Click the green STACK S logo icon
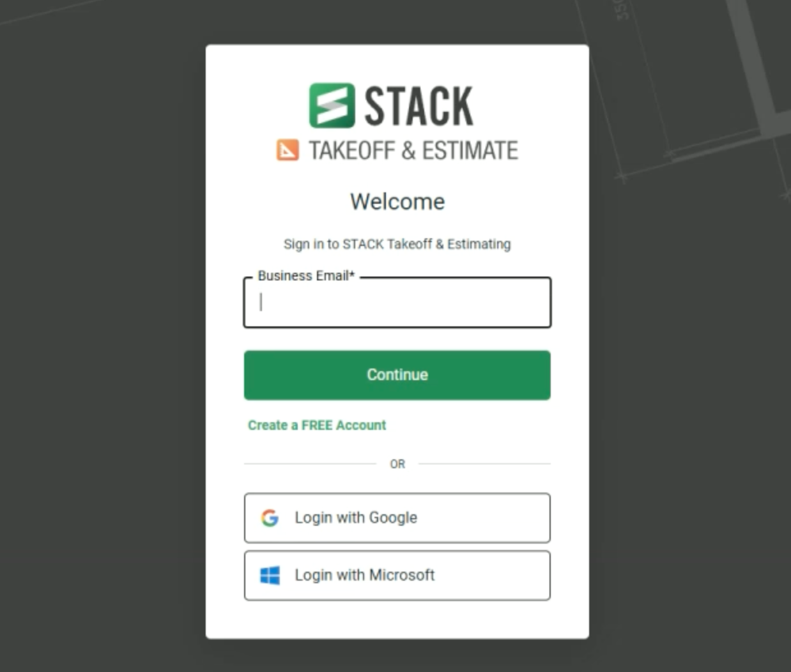This screenshot has height=672, width=791. coord(332,105)
